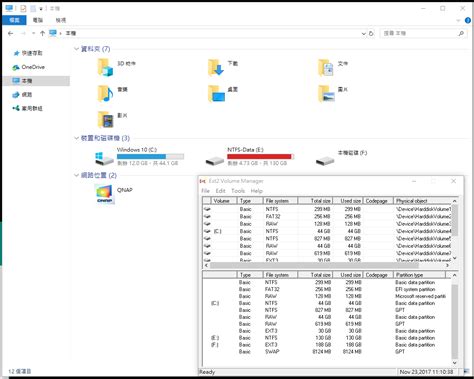Open the File tab in Explorer ribbon
The height and width of the screenshot is (379, 474).
pos(14,20)
